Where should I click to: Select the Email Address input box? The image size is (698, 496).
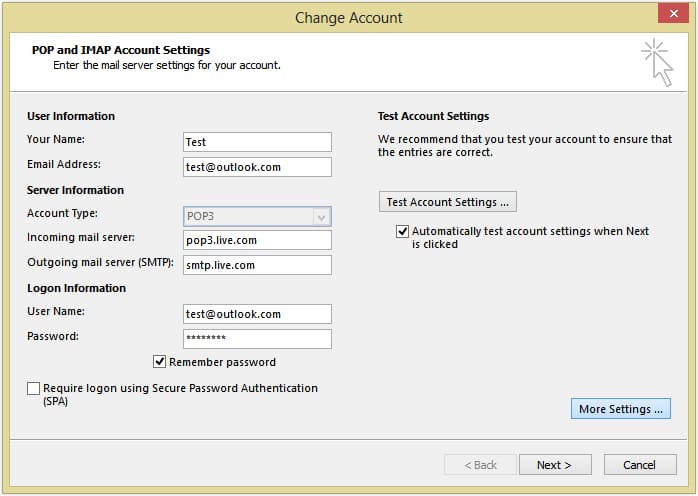pos(257,167)
